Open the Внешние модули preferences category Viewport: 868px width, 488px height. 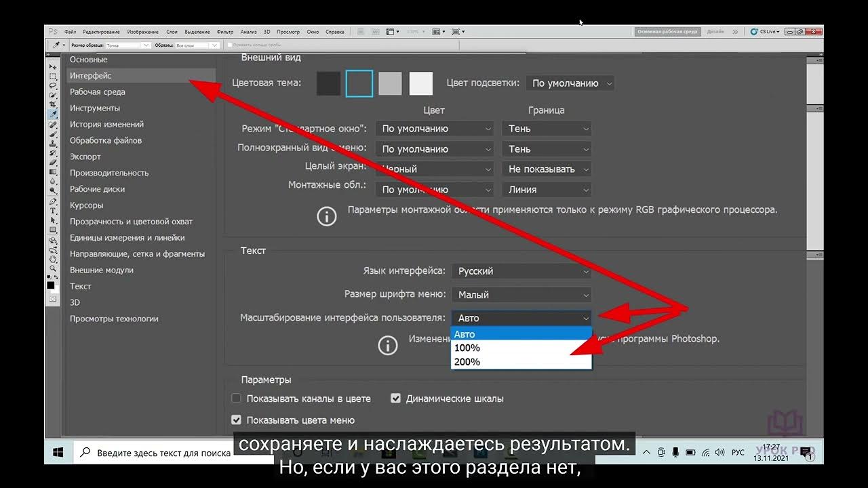(x=102, y=270)
